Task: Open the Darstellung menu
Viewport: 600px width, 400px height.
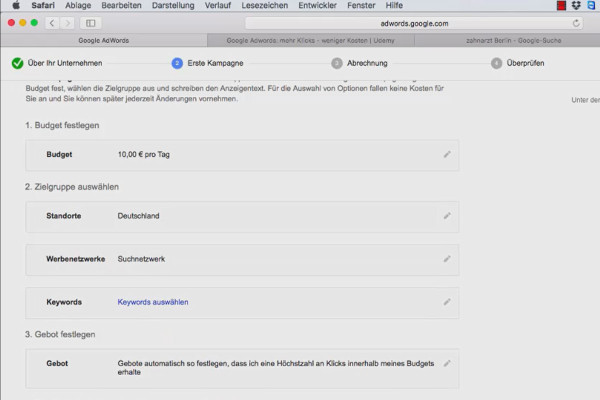Action: (x=173, y=5)
